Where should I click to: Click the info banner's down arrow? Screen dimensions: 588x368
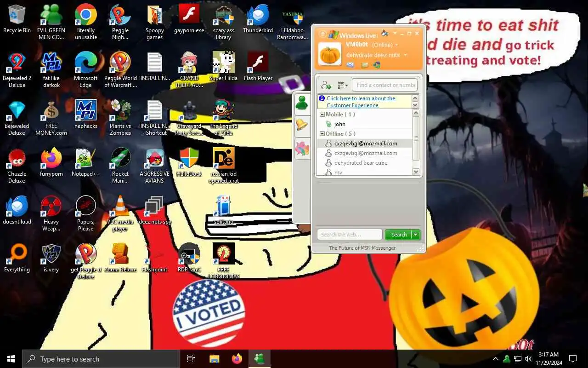pos(415,105)
